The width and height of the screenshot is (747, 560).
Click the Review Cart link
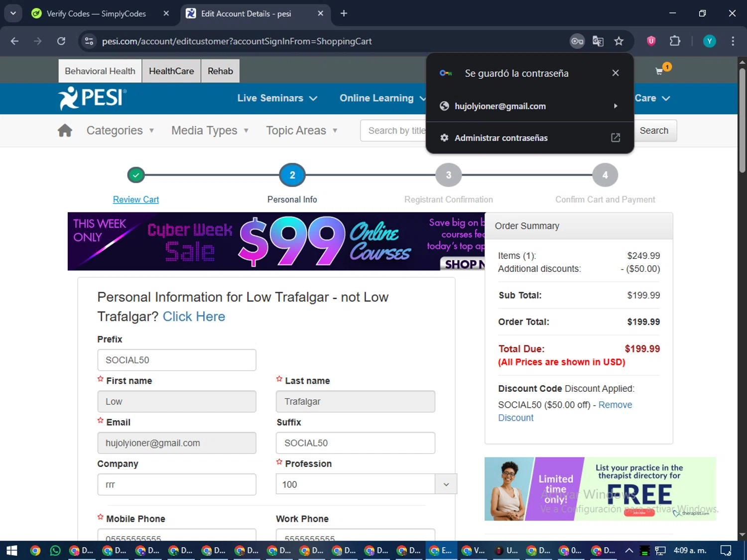[x=136, y=200]
